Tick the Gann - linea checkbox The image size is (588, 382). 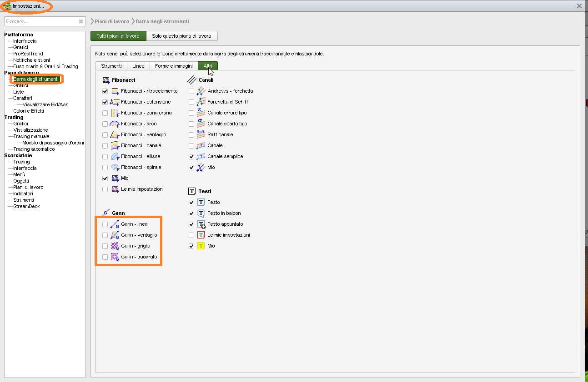pos(105,224)
